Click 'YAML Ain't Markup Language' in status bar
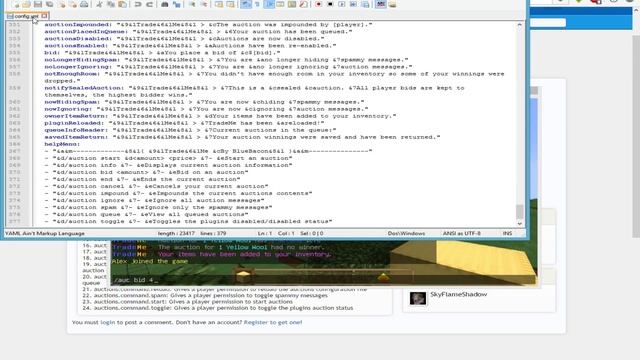The image size is (640, 360). [44, 233]
